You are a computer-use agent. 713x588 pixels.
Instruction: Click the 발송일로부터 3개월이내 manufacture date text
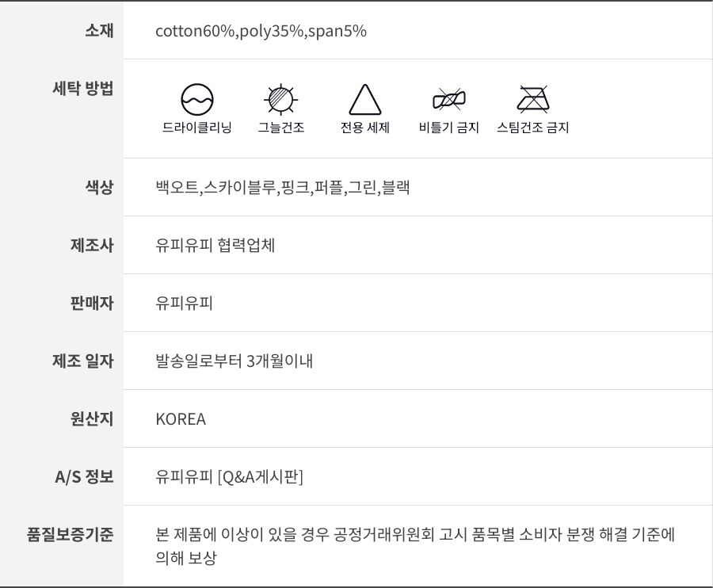[x=234, y=361]
